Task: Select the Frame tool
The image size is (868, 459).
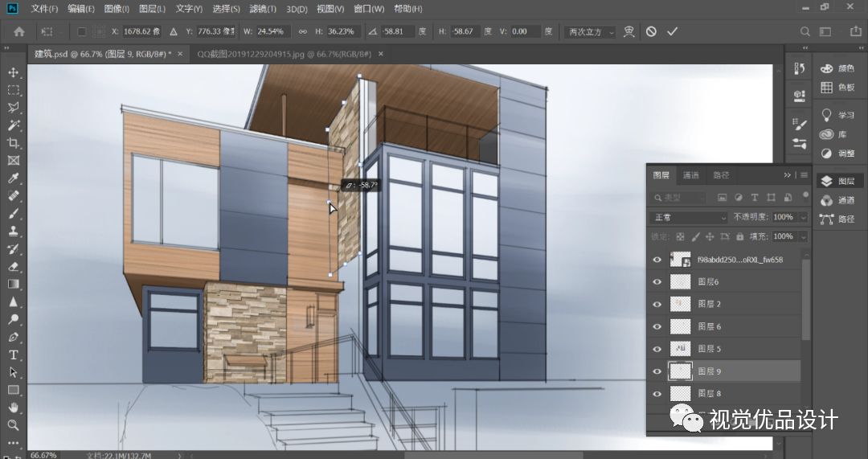Action: 14,161
